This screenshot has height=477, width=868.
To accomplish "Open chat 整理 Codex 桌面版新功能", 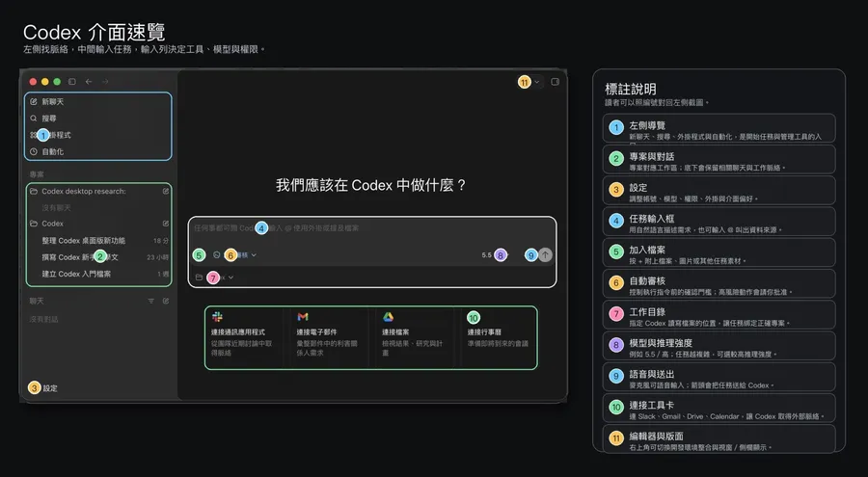I will [84, 241].
